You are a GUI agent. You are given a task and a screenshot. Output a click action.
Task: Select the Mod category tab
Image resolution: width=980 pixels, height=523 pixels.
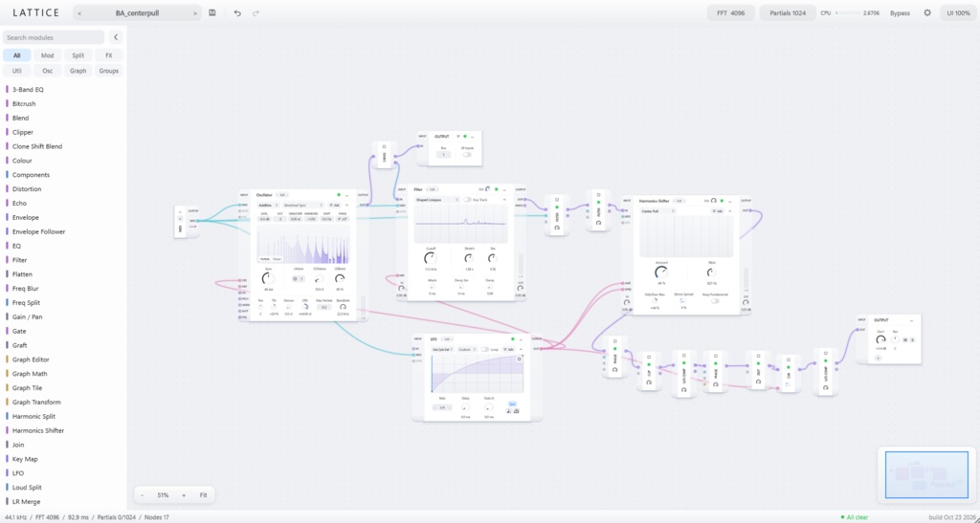(x=48, y=54)
